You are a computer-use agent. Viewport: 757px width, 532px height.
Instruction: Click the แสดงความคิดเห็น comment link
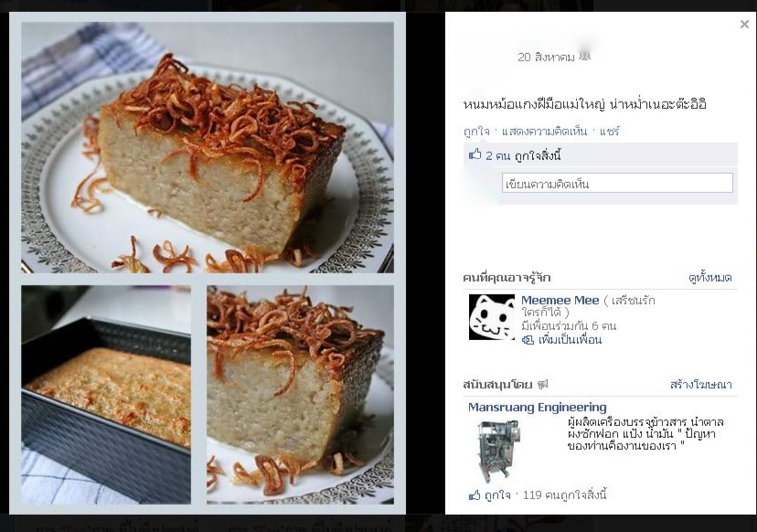(x=544, y=132)
